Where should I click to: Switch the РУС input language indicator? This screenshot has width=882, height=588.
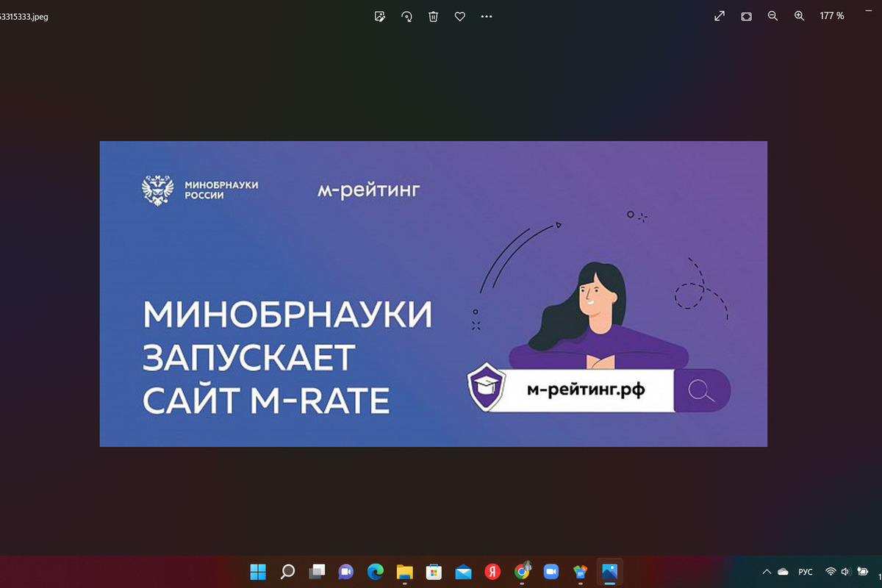806,572
